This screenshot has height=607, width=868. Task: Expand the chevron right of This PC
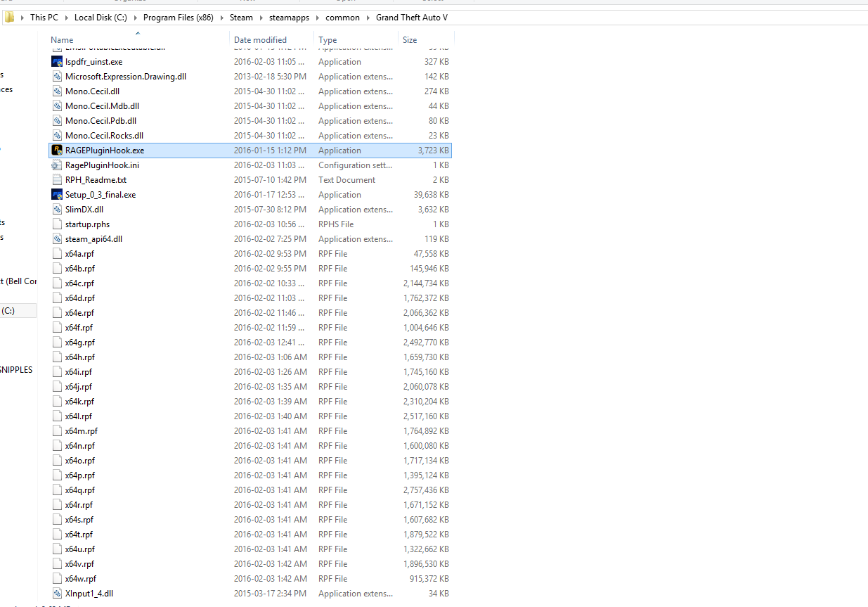66,18
